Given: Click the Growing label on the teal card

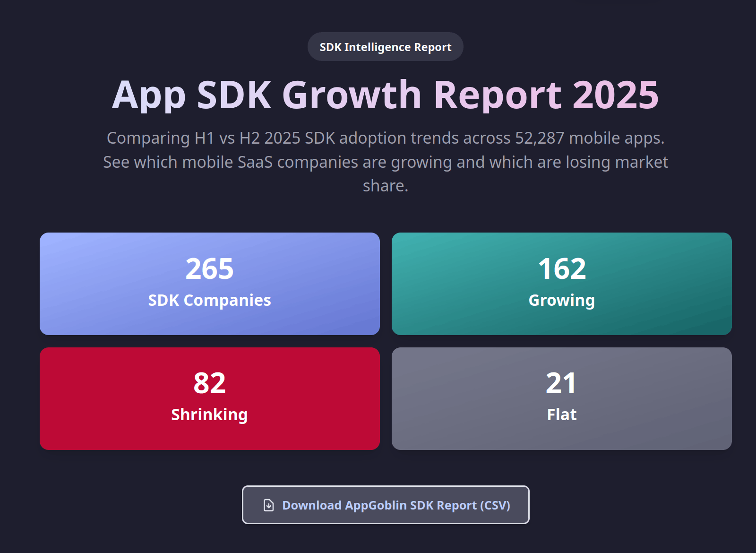Looking at the screenshot, I should click(561, 300).
